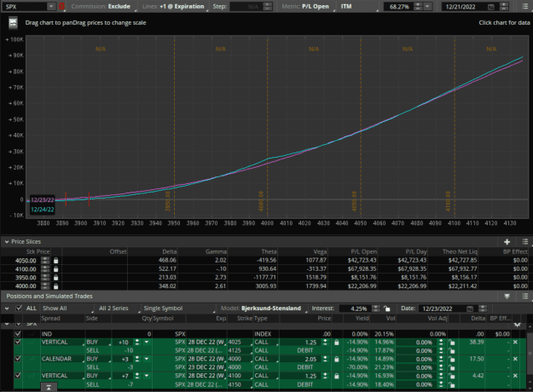Remove the 4100/4150 vertical trade with X

(515, 376)
